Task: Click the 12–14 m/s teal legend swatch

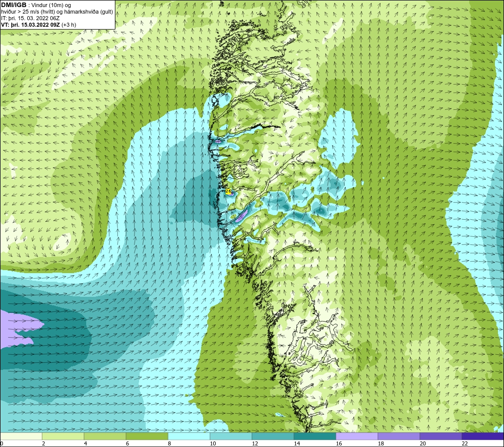Action: [x=273, y=436]
